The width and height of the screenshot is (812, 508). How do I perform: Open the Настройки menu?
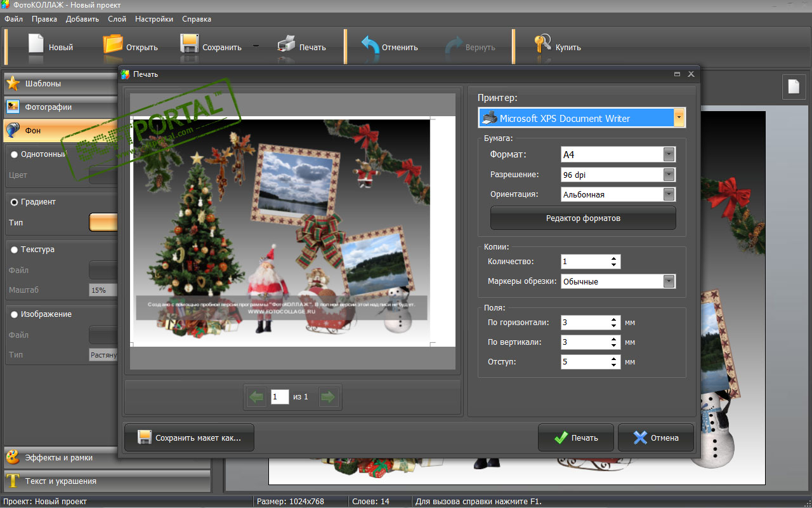click(x=153, y=19)
